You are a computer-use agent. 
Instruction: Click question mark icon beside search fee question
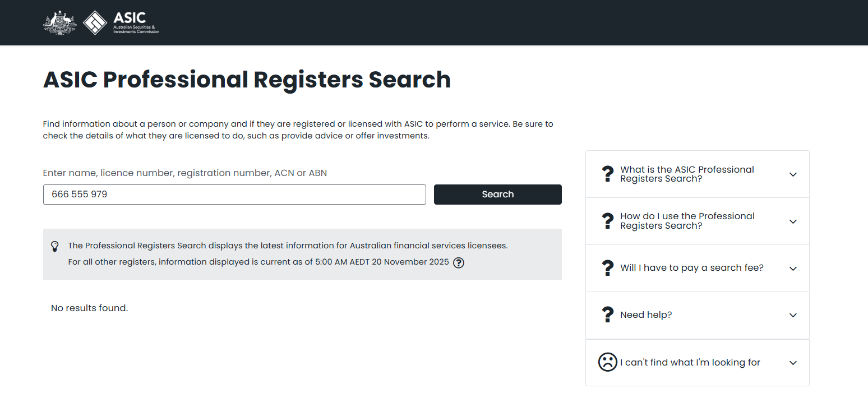click(607, 268)
